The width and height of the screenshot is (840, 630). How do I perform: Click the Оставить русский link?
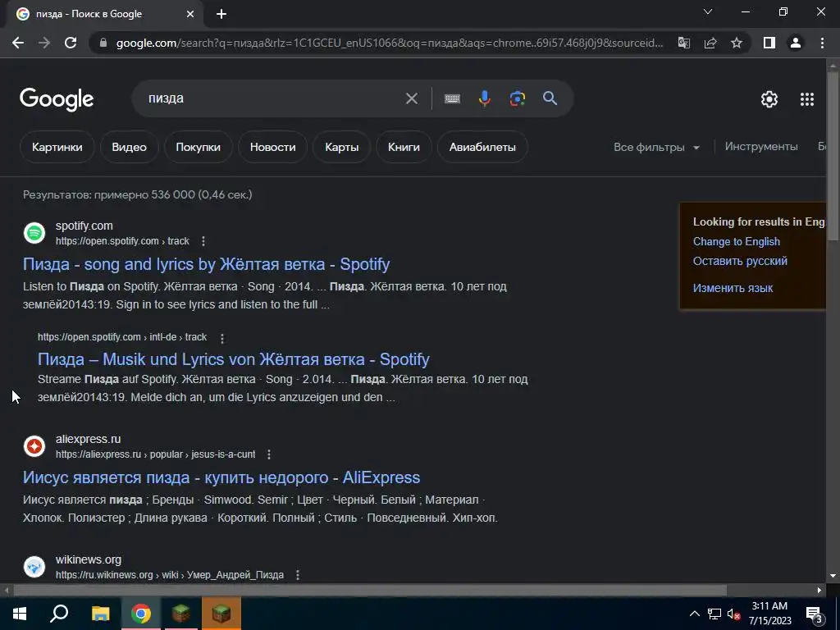741,261
